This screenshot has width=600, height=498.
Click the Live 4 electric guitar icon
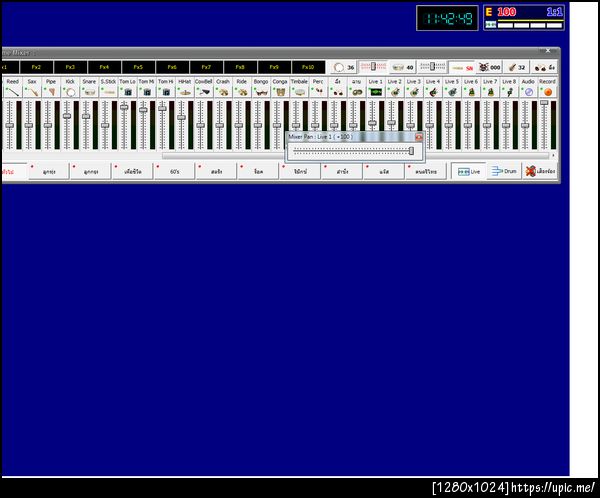click(433, 92)
